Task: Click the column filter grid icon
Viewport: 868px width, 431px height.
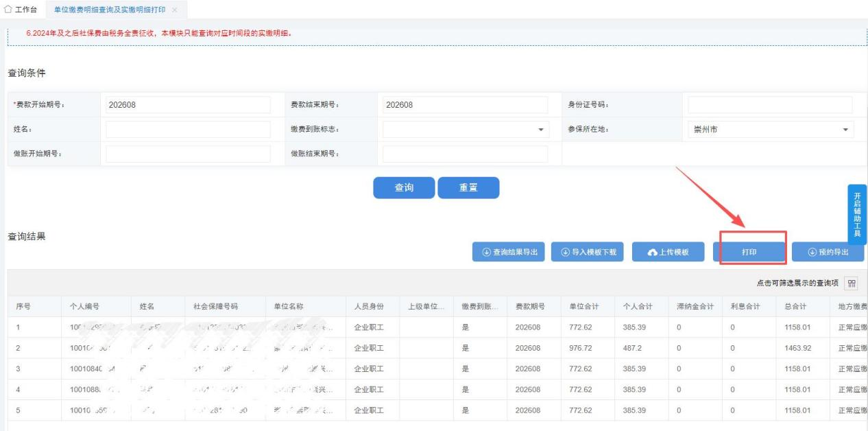Action: tap(851, 283)
